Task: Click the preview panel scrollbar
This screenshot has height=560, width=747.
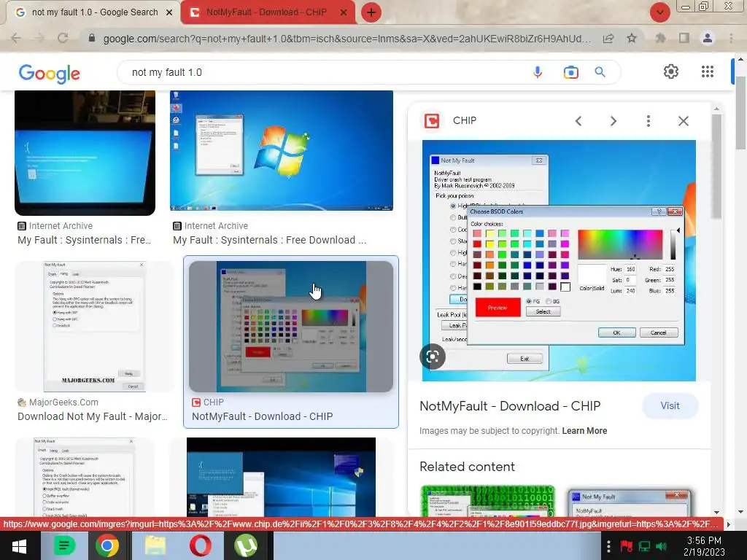Action: coord(716,167)
